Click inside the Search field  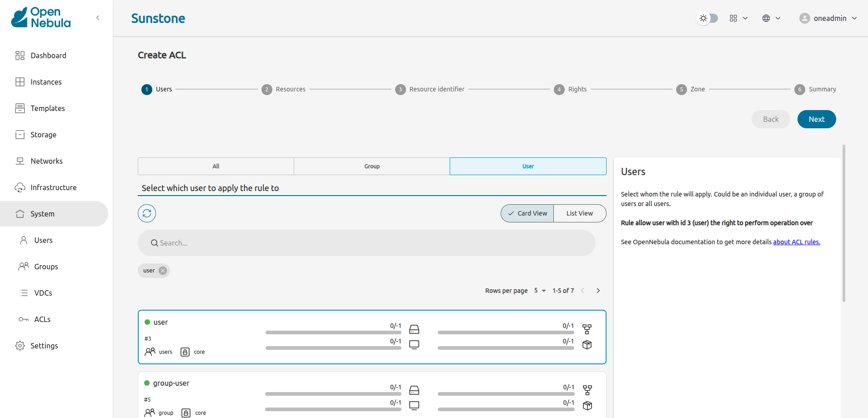pyautogui.click(x=366, y=242)
